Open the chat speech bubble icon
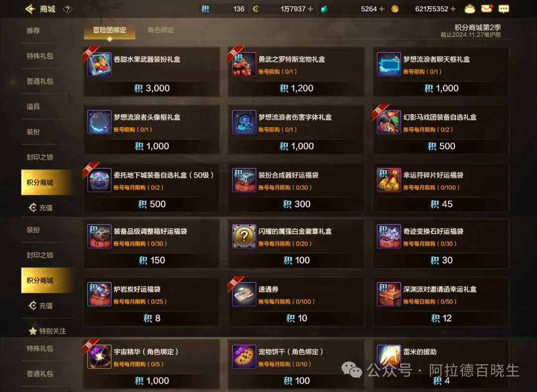537x392 pixels. (x=503, y=9)
